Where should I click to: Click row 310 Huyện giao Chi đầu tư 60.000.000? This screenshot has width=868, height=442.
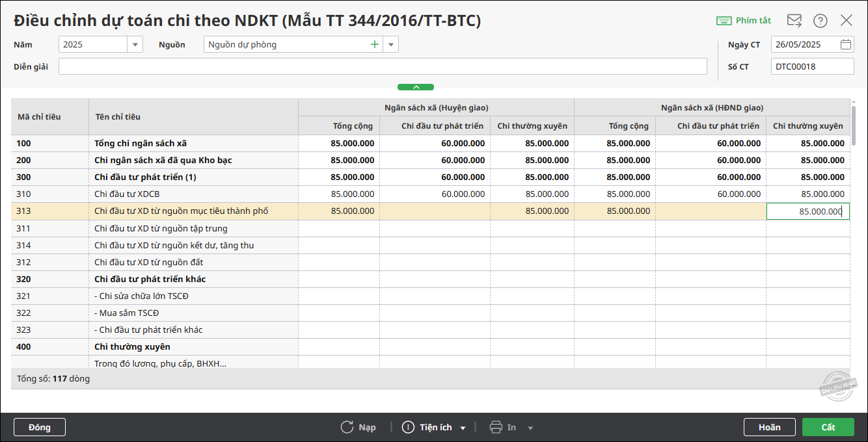[x=435, y=194]
